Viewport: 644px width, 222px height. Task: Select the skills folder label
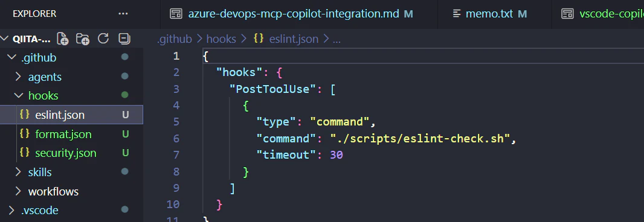coord(40,172)
